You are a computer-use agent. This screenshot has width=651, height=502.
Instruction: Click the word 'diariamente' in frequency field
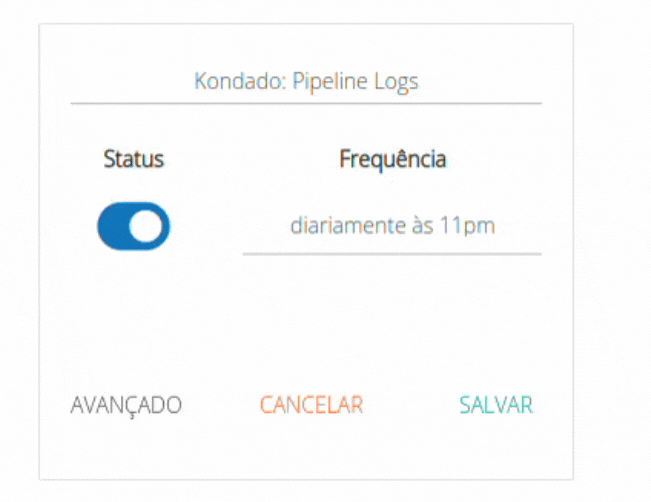(339, 226)
